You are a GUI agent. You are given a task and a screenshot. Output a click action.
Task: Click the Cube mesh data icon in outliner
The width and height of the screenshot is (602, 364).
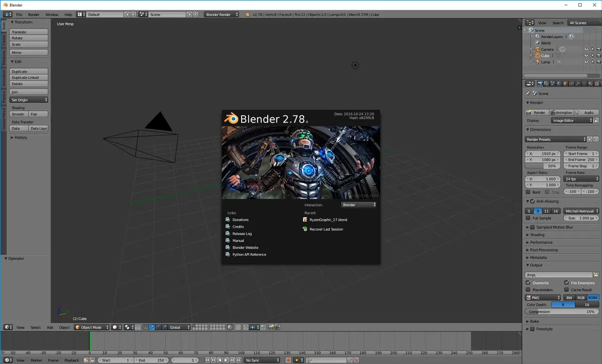tap(558, 55)
